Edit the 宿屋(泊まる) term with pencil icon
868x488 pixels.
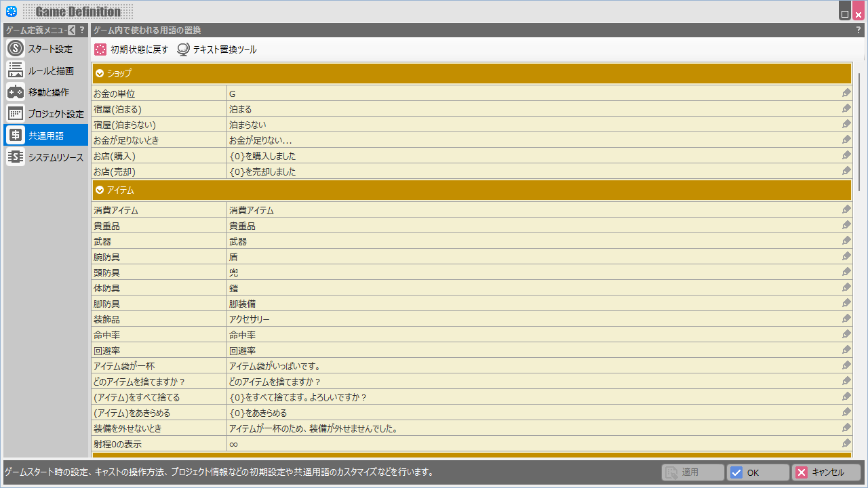846,108
